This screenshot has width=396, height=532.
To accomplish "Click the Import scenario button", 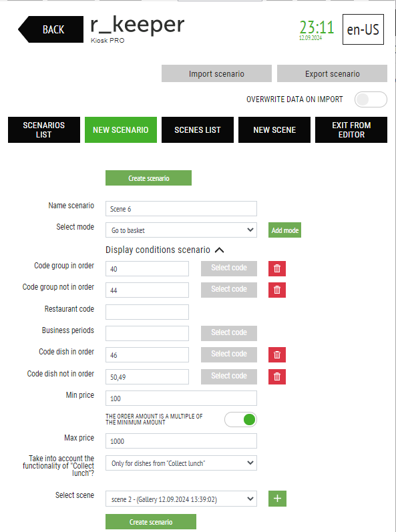I will point(216,73).
